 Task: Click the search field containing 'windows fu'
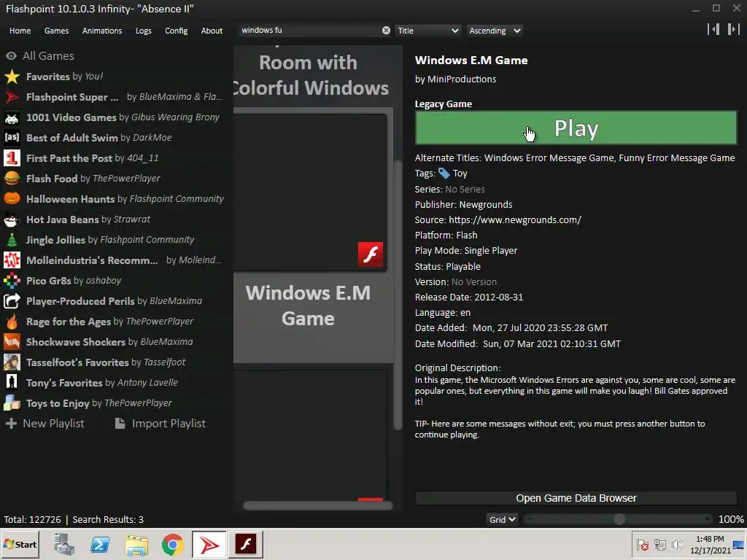[309, 31]
